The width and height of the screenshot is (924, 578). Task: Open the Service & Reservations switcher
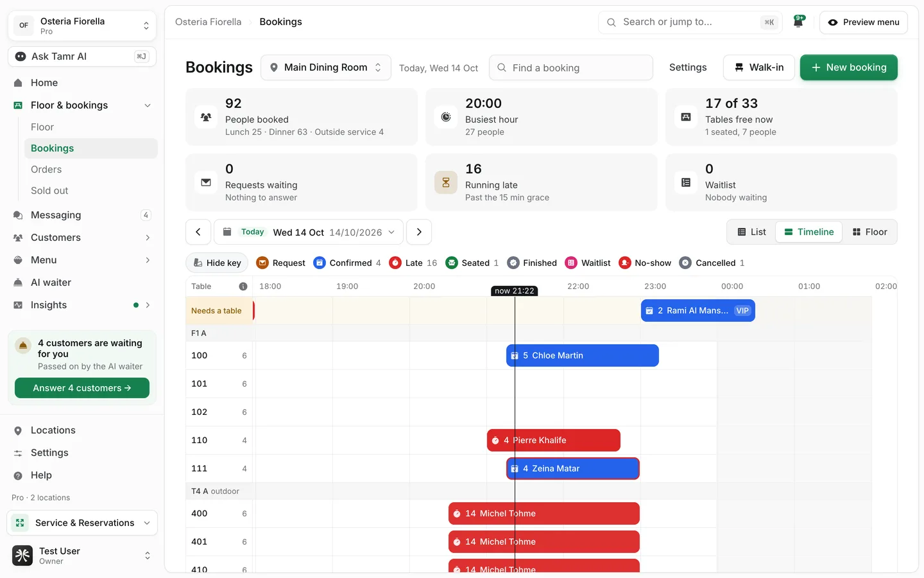(82, 523)
